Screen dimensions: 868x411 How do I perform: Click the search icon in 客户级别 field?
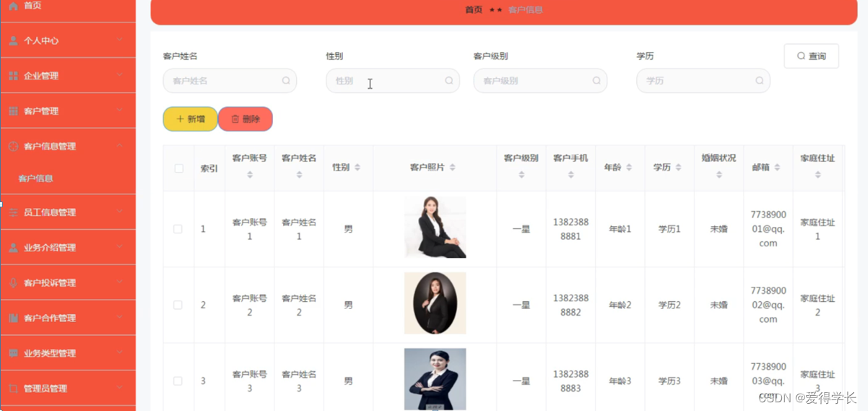(596, 81)
